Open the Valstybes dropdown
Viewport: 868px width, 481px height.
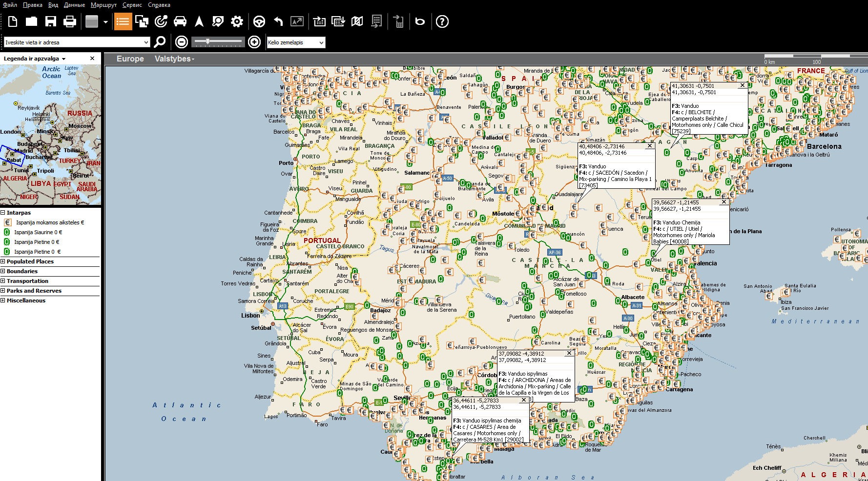(174, 59)
